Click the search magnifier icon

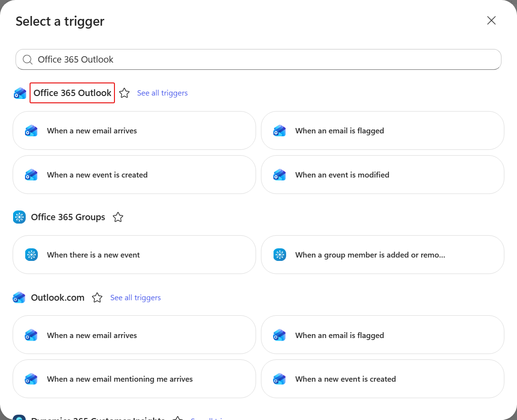point(27,60)
